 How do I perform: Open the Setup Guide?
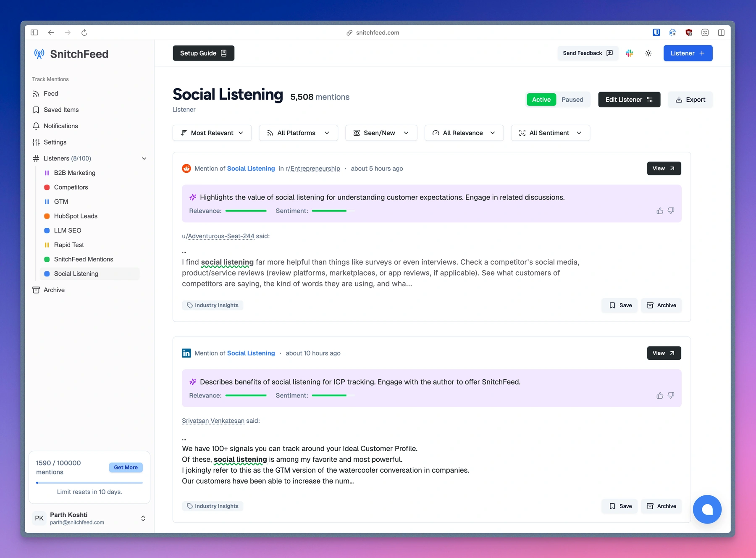pyautogui.click(x=203, y=53)
